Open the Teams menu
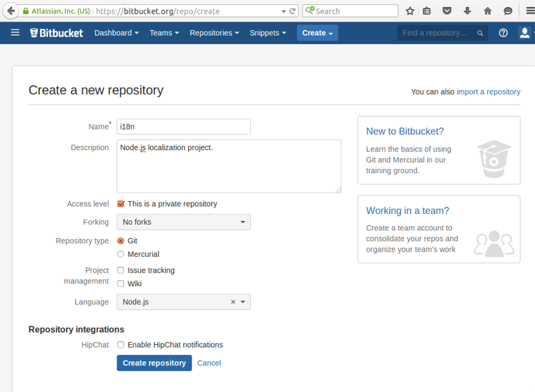 point(164,33)
